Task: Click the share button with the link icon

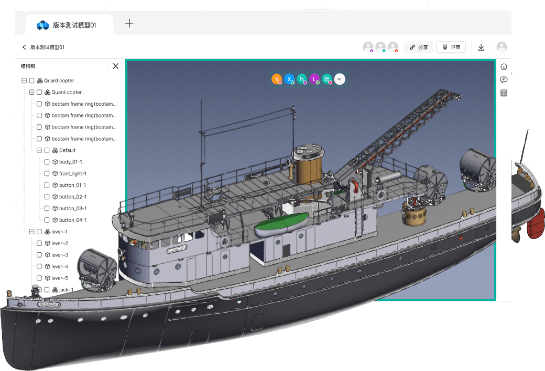Action: pyautogui.click(x=418, y=47)
